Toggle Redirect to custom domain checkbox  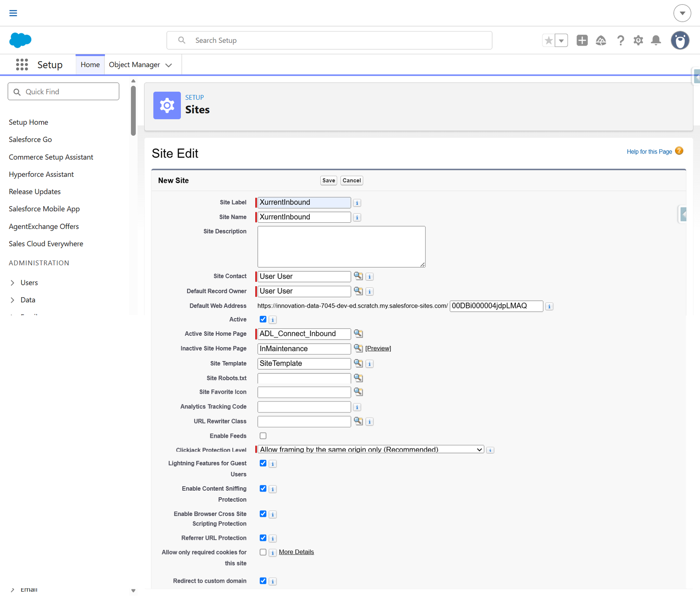pyautogui.click(x=263, y=581)
